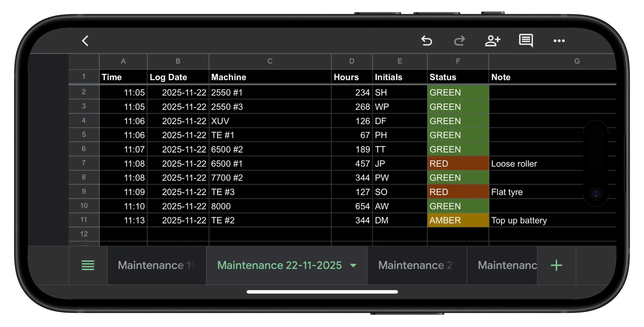Click the undo icon
The image size is (644, 327).
(427, 41)
